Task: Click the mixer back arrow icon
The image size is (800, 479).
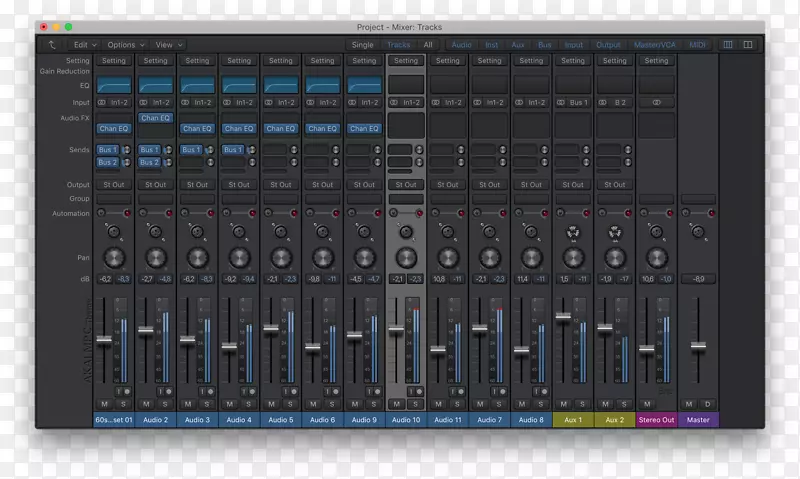Action: point(50,45)
